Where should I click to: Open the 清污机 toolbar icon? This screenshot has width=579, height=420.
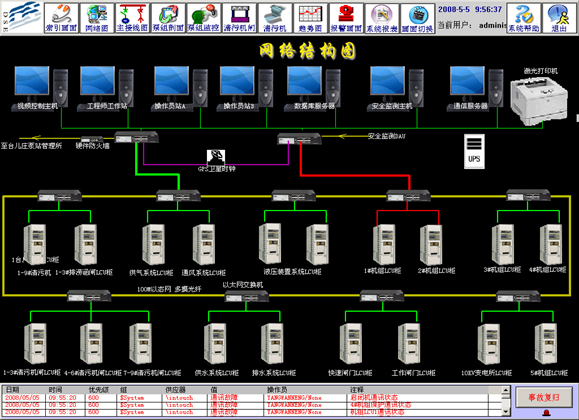click(x=275, y=18)
